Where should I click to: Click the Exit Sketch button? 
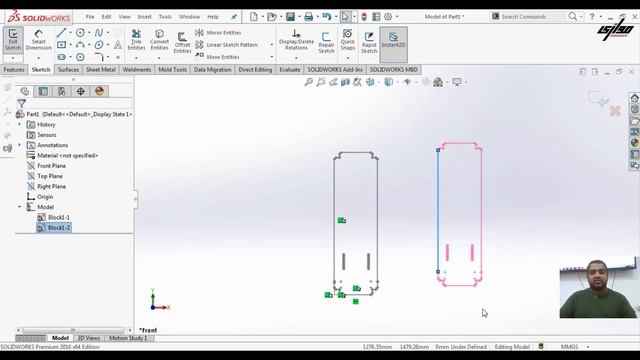pyautogui.click(x=13, y=40)
